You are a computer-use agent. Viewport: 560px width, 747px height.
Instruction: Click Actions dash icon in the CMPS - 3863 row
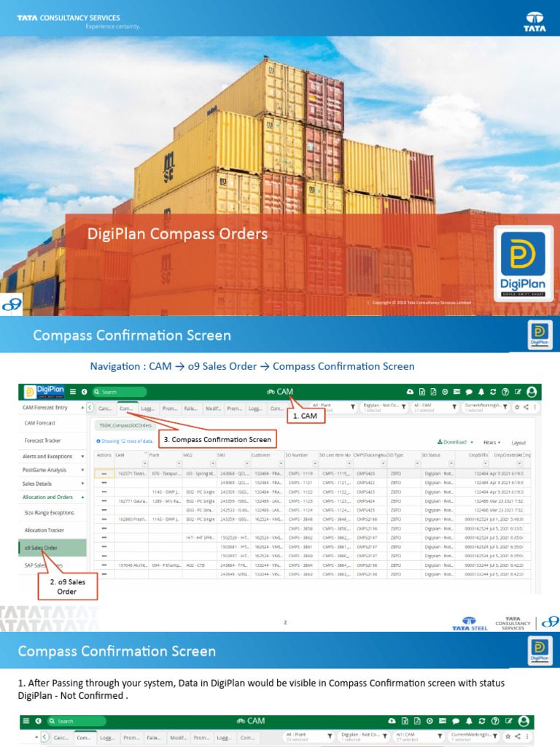(104, 575)
